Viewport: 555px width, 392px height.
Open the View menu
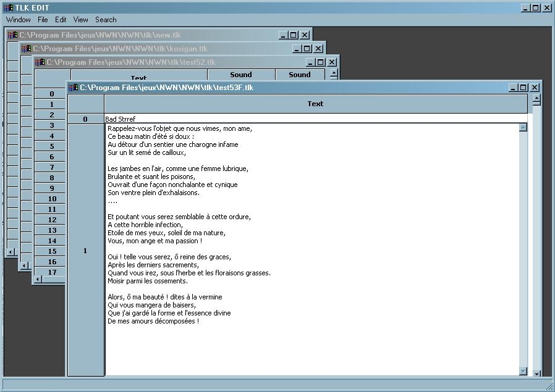coord(81,20)
